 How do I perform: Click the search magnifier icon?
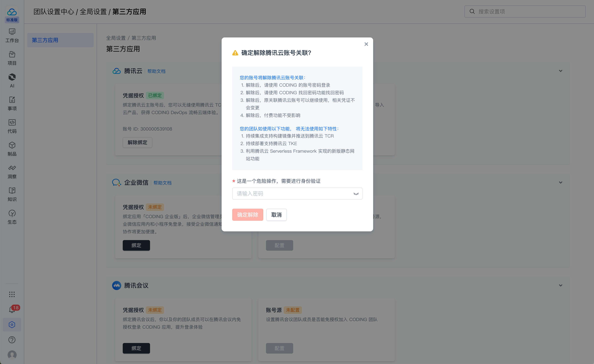click(472, 11)
